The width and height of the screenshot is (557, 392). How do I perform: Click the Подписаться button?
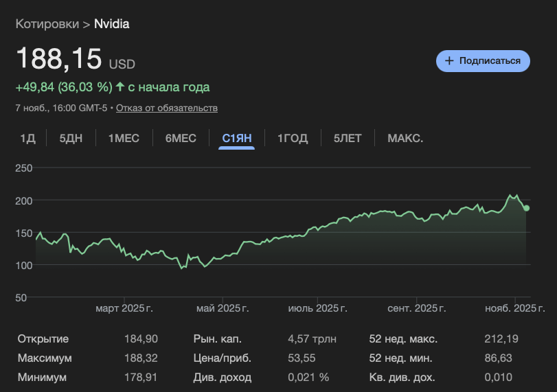(483, 61)
